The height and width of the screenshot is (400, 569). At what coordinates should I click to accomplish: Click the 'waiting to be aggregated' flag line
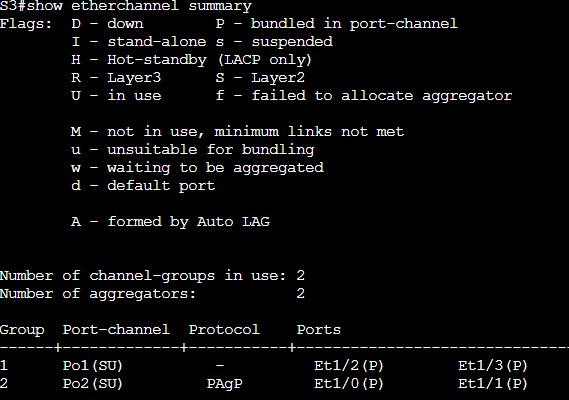click(197, 168)
